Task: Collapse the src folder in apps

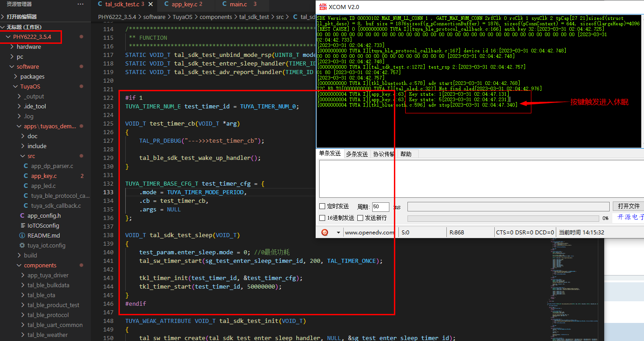Action: (x=23, y=156)
